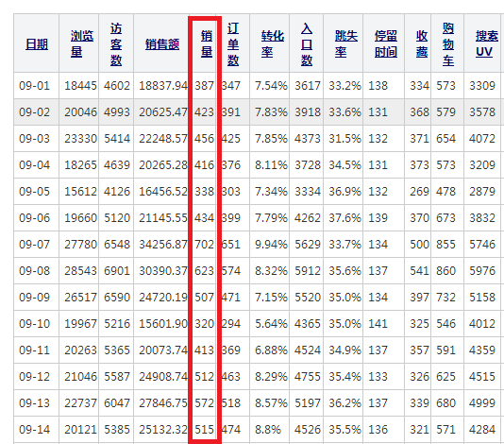Sort by 收藏 column header
The width and height of the screenshot is (504, 444).
pyautogui.click(x=422, y=43)
